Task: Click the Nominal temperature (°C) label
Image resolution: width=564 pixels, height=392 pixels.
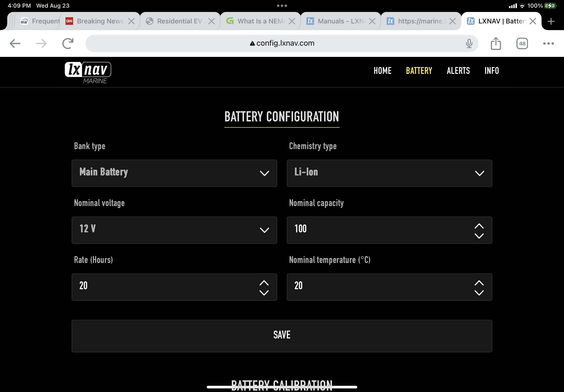Action: coord(330,260)
